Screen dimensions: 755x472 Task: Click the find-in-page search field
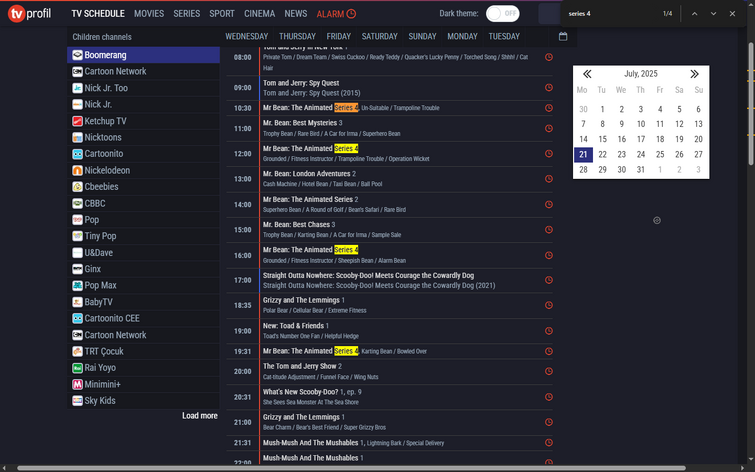tap(612, 13)
